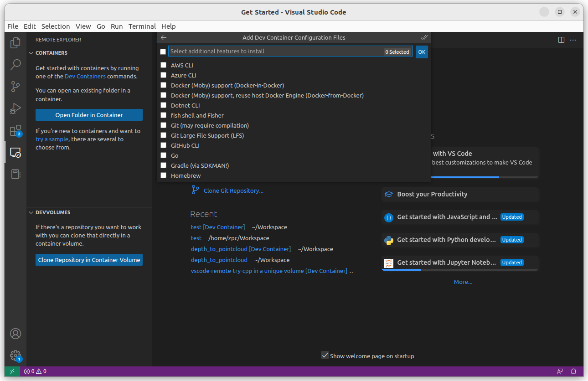Image resolution: width=588 pixels, height=381 pixels.
Task: Collapse the DevVolumes section
Action: point(31,212)
